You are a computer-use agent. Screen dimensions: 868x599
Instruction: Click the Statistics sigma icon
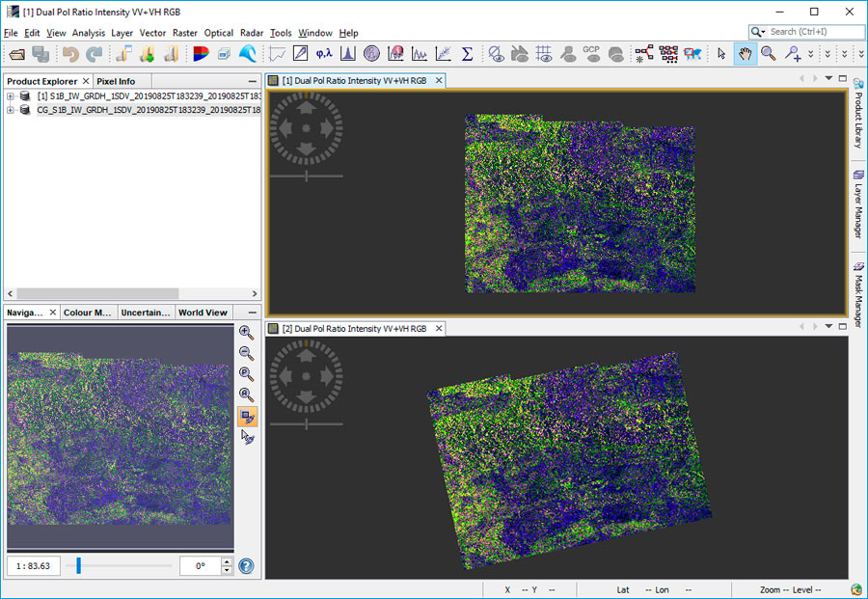pyautogui.click(x=467, y=54)
